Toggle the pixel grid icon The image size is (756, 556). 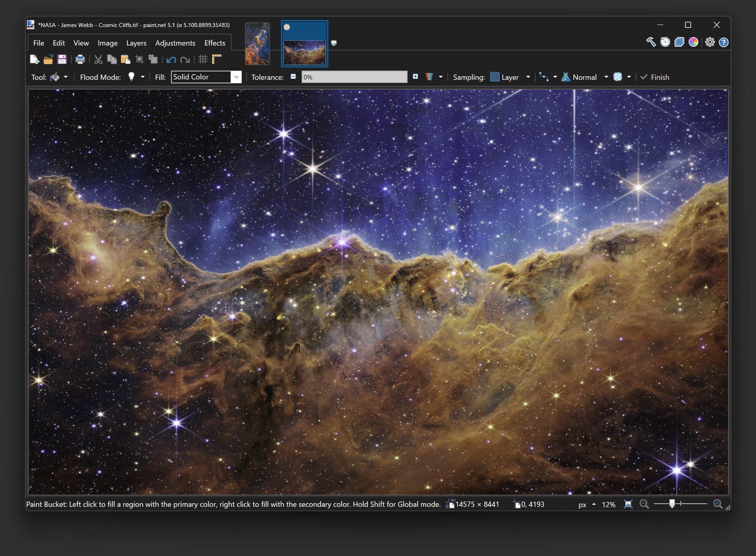click(203, 60)
